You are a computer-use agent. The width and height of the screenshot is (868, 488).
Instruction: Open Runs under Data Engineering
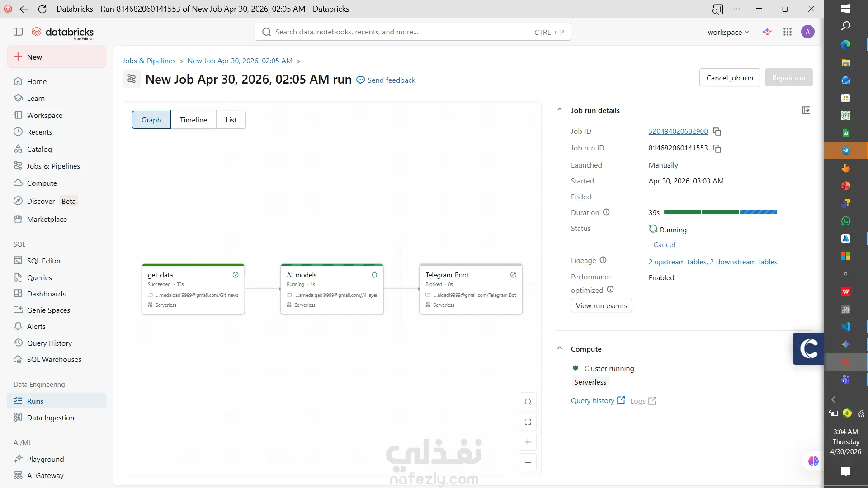[x=57, y=401]
